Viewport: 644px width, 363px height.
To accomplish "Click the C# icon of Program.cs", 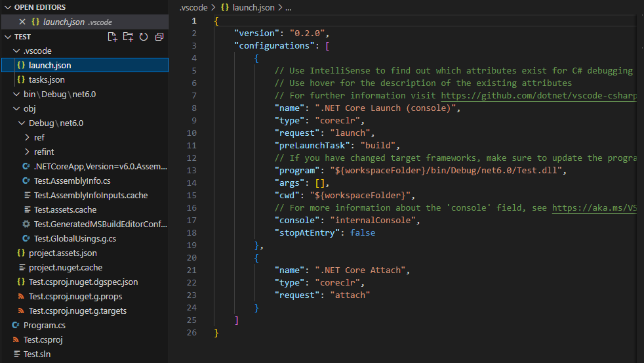I will pos(16,325).
